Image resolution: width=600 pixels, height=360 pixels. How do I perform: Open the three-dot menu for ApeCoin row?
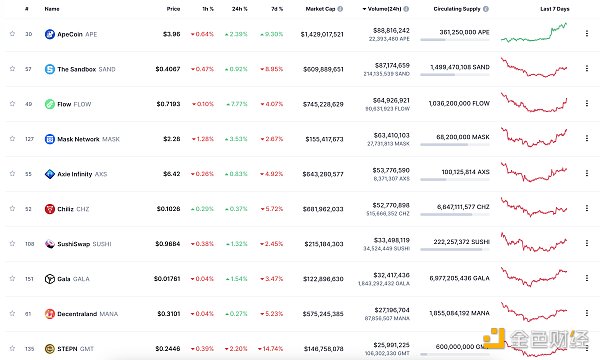click(587, 34)
